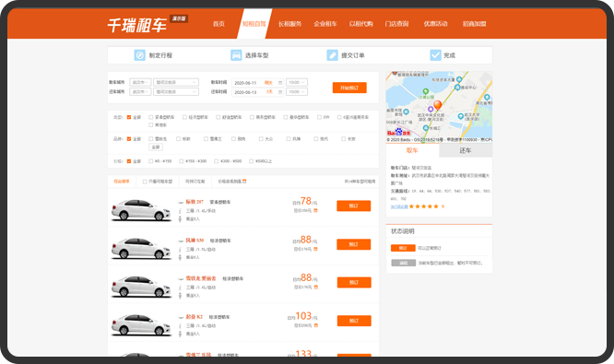The width and height of the screenshot is (614, 364).
Task: Open the return date calendar icon for 2020-06-13
Action: click(x=280, y=92)
